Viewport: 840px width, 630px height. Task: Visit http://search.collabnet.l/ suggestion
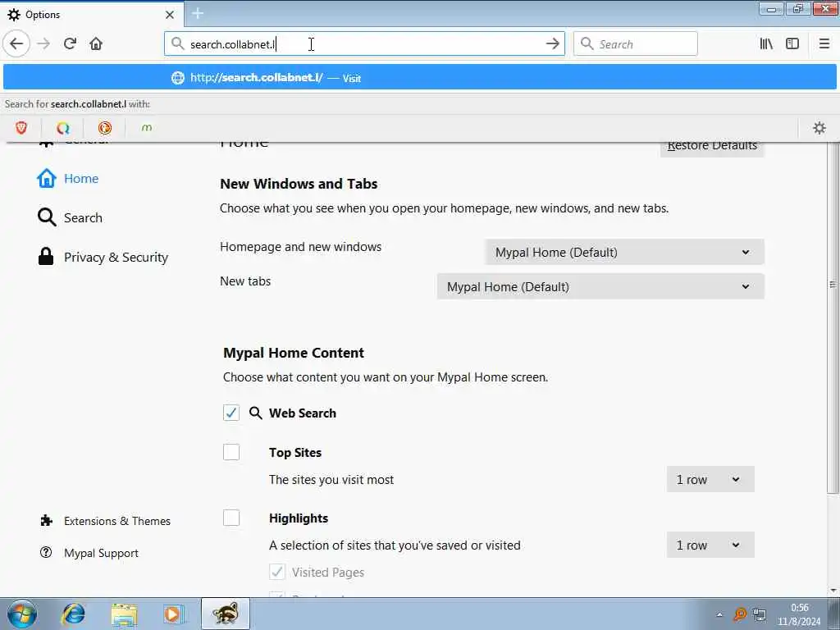[419, 78]
